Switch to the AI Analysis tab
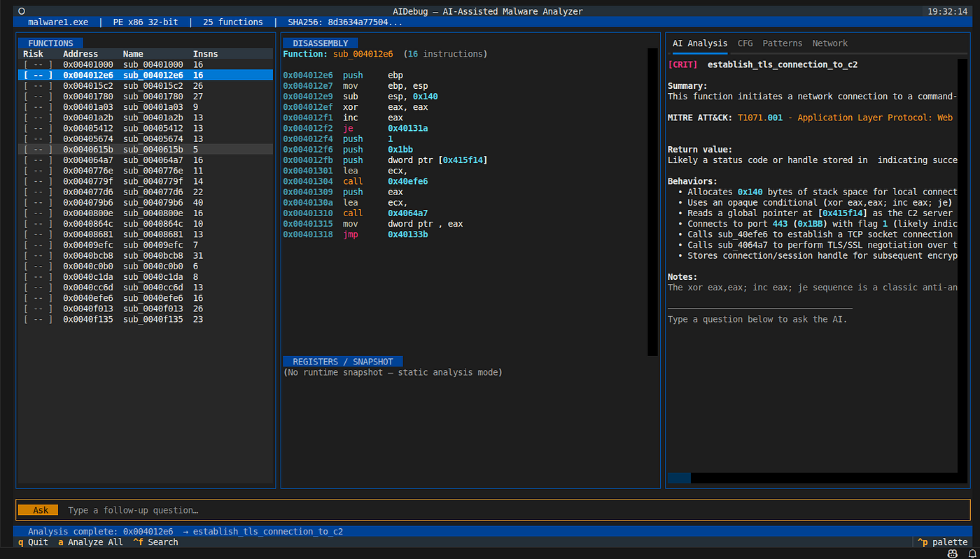 coord(700,43)
